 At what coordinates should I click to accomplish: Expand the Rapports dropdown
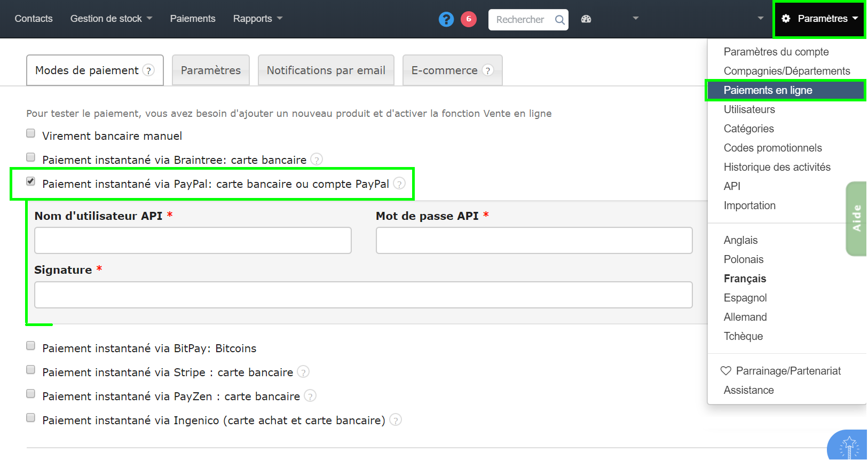point(258,19)
